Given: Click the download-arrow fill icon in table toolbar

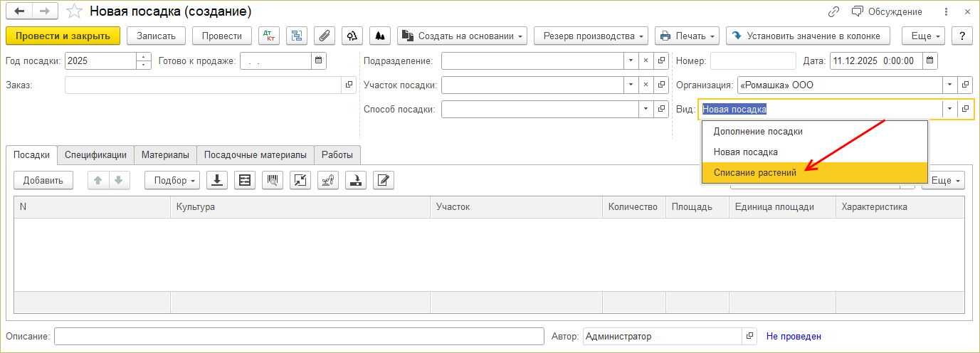Looking at the screenshot, I should pyautogui.click(x=217, y=181).
